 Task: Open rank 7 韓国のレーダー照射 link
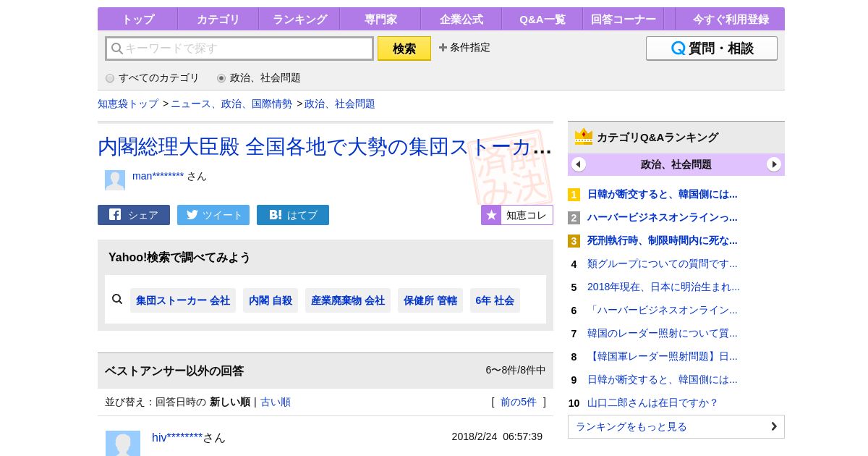(x=663, y=333)
